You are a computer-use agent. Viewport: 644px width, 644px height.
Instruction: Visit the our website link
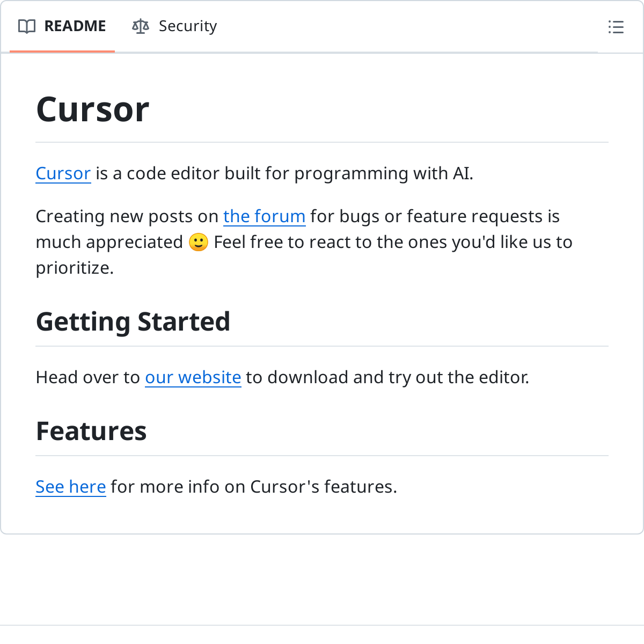pyautogui.click(x=193, y=377)
